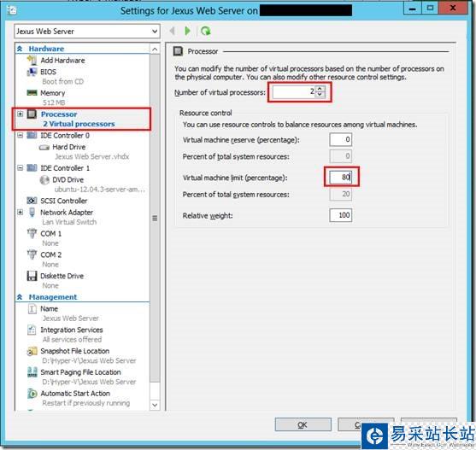The height and width of the screenshot is (450, 476).
Task: Select Automatic Start Action item
Action: point(75,394)
